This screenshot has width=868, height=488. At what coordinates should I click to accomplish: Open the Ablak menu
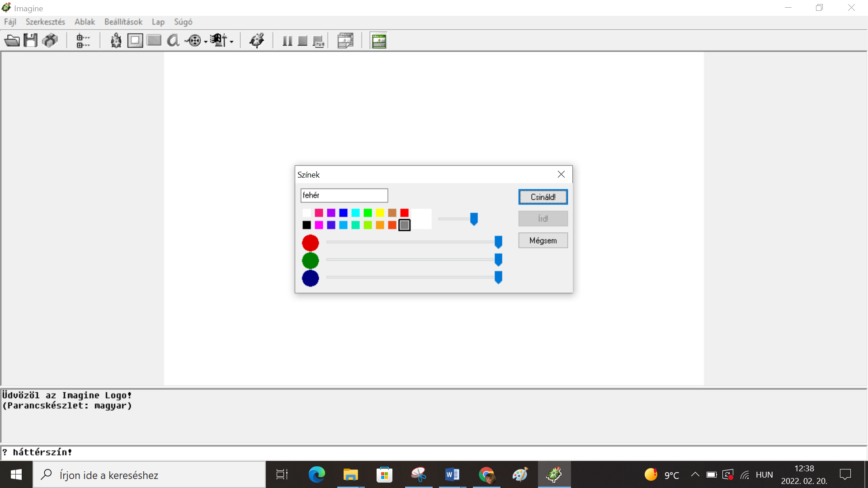(85, 22)
